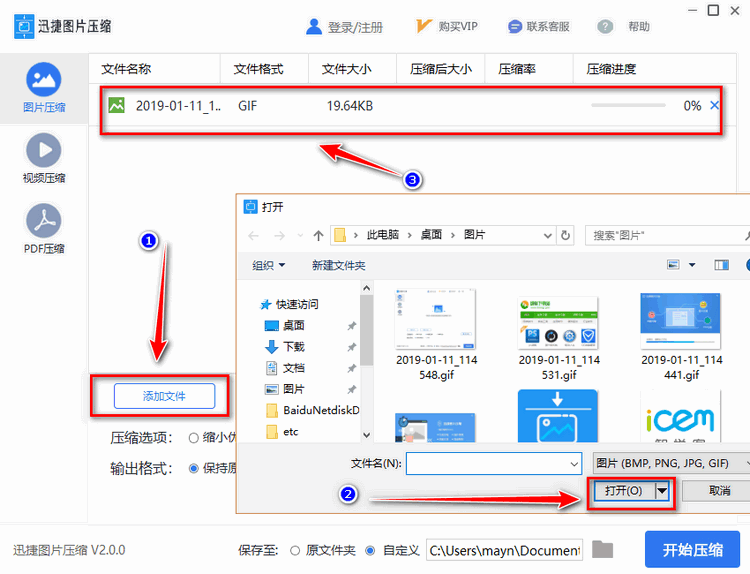Click the navigation tree scrollbar up arrow
Screen dimensions: 750x574
coord(366,288)
